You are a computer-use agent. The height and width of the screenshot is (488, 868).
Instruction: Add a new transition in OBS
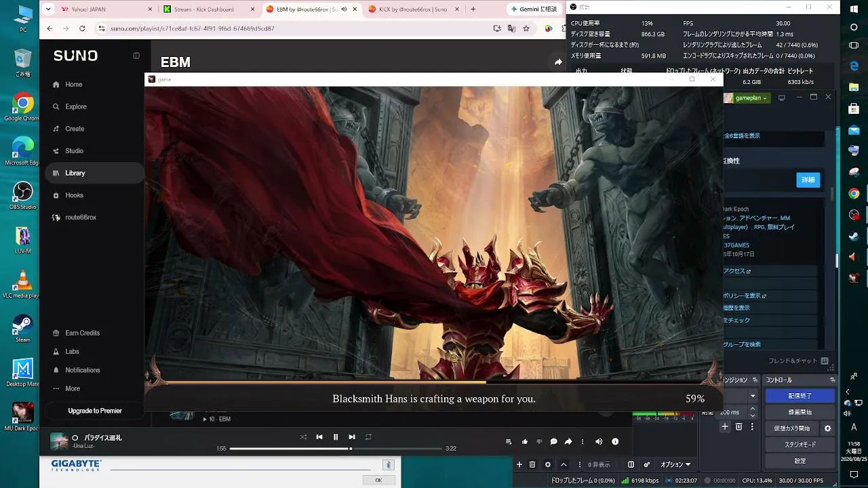[725, 427]
